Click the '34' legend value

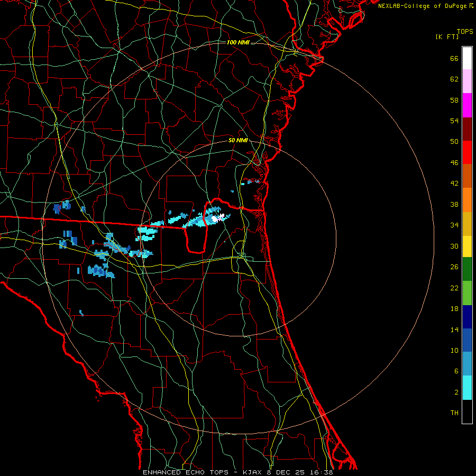[x=454, y=225]
